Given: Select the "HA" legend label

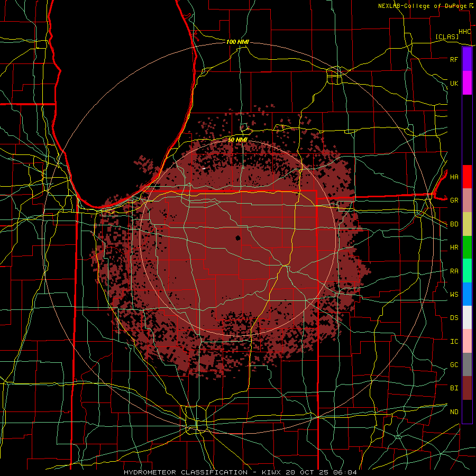Looking at the screenshot, I should point(454,177).
